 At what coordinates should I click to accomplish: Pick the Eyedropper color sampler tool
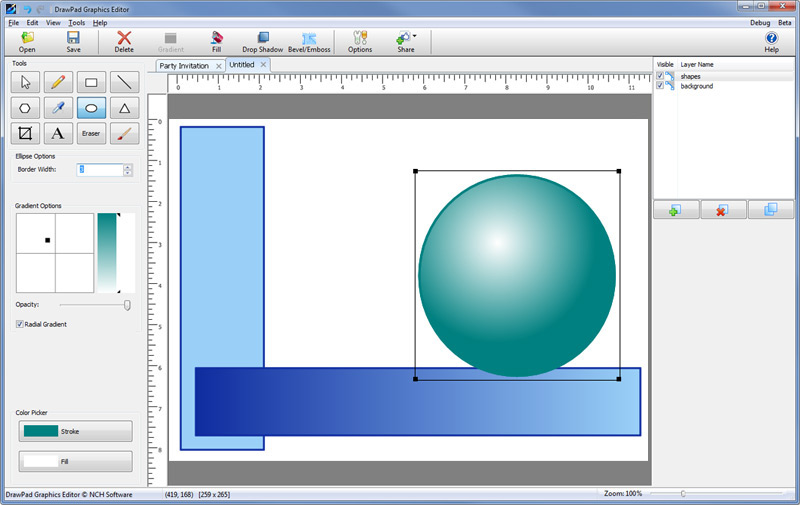point(59,108)
